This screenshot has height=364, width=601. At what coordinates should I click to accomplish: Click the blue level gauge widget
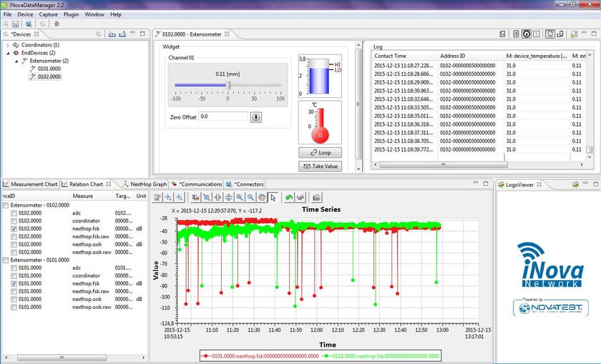[320, 76]
